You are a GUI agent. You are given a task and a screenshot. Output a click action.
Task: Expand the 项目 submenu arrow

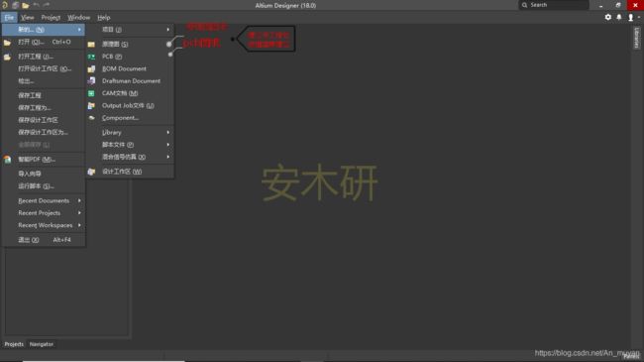(x=168, y=30)
